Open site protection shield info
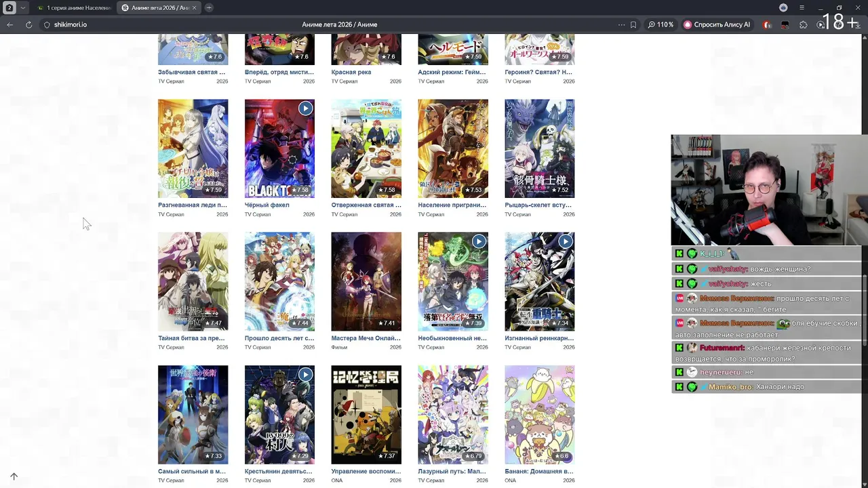Image resolution: width=868 pixels, height=488 pixels. pyautogui.click(x=47, y=24)
